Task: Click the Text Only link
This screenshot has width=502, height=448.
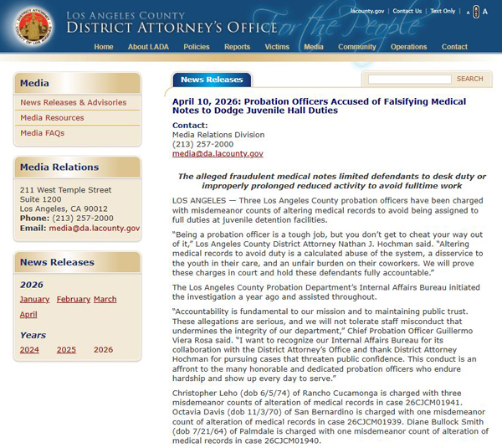Action: [x=443, y=12]
